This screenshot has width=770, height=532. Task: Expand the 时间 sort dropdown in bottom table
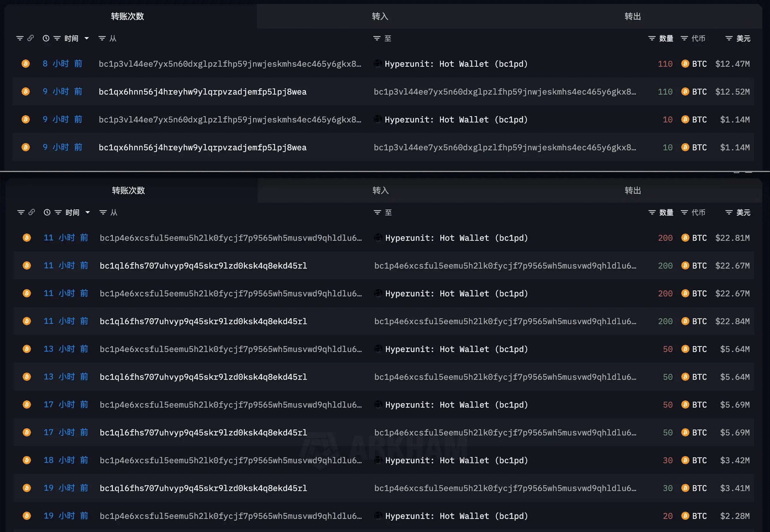coord(88,212)
